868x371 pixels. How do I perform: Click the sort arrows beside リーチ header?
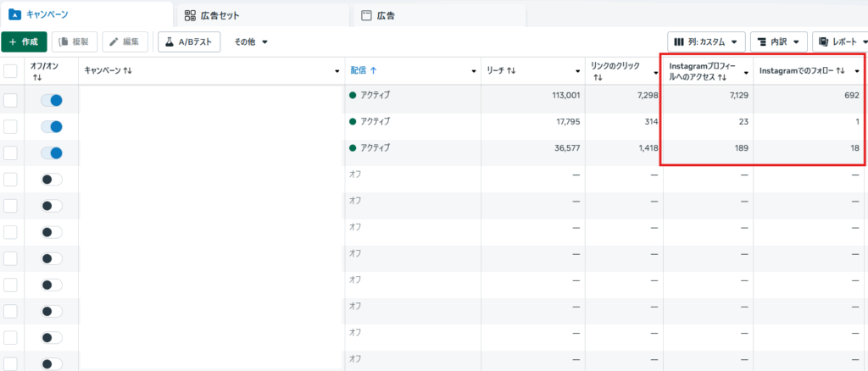tap(511, 71)
